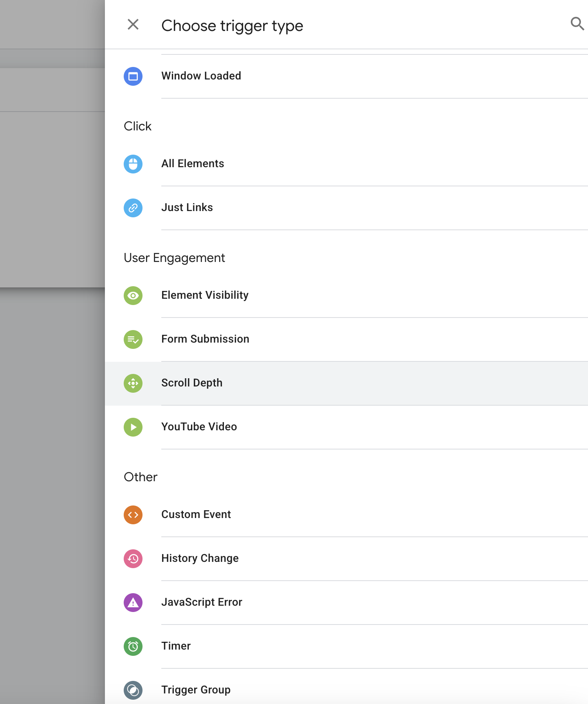Click the All Elements mouse icon

click(133, 164)
